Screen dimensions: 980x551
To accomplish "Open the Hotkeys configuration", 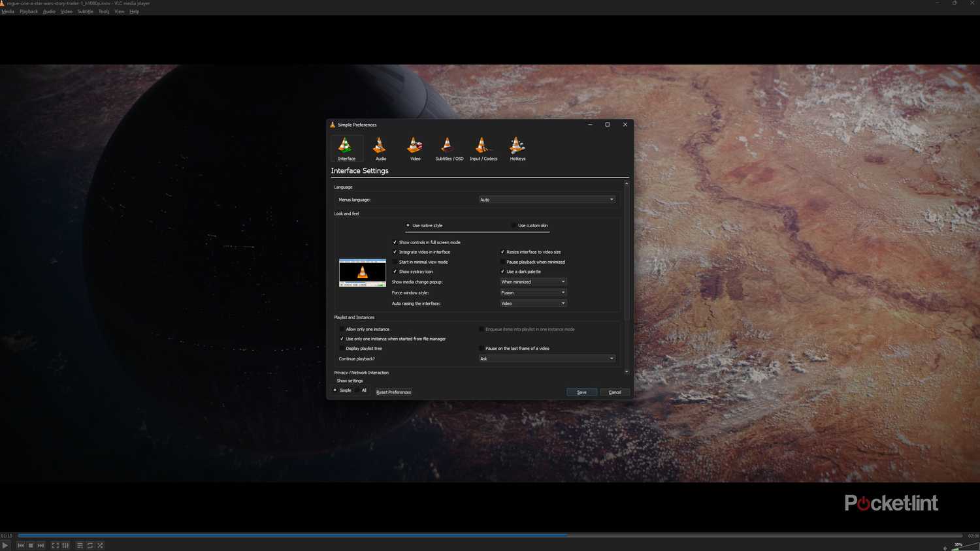I will tap(517, 148).
